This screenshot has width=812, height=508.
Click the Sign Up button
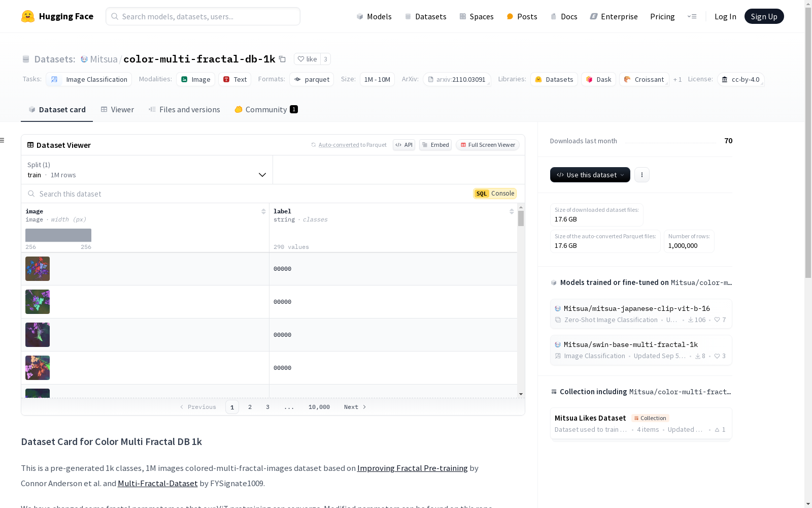764,16
